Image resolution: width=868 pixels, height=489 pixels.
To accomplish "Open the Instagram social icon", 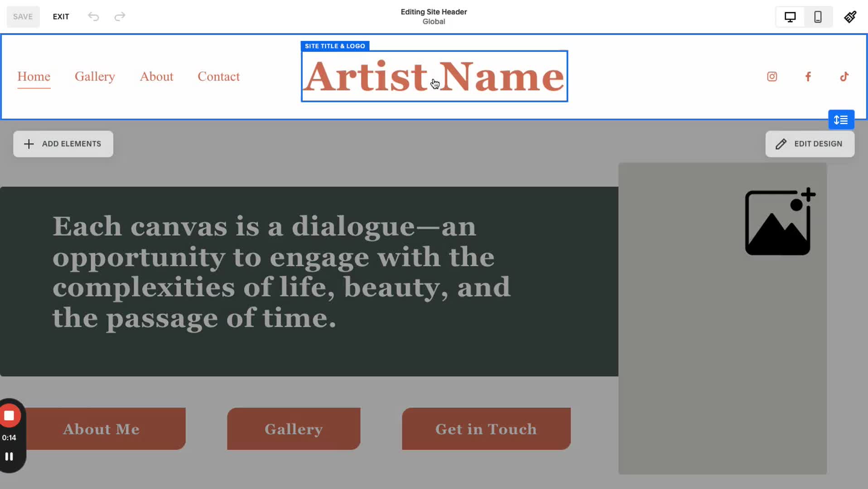I will tap(772, 77).
